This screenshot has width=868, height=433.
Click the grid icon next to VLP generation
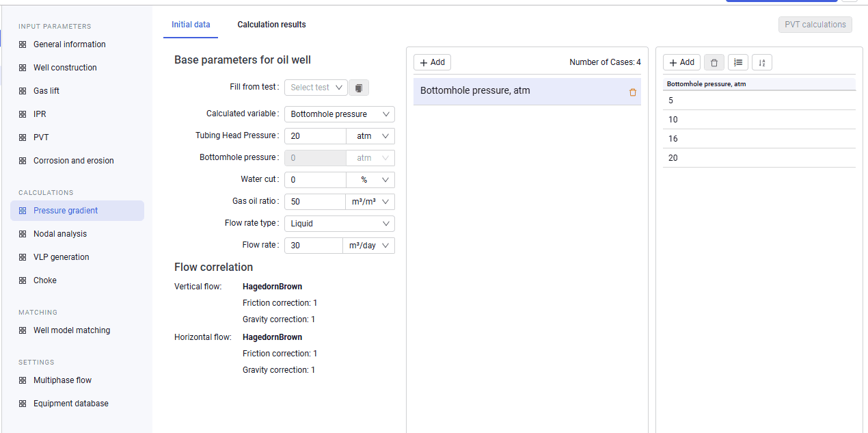click(23, 257)
